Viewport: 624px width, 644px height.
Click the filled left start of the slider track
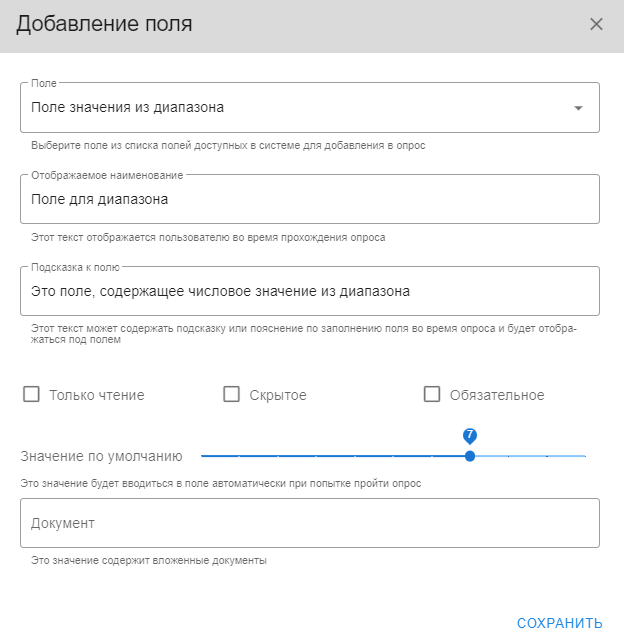(x=206, y=456)
